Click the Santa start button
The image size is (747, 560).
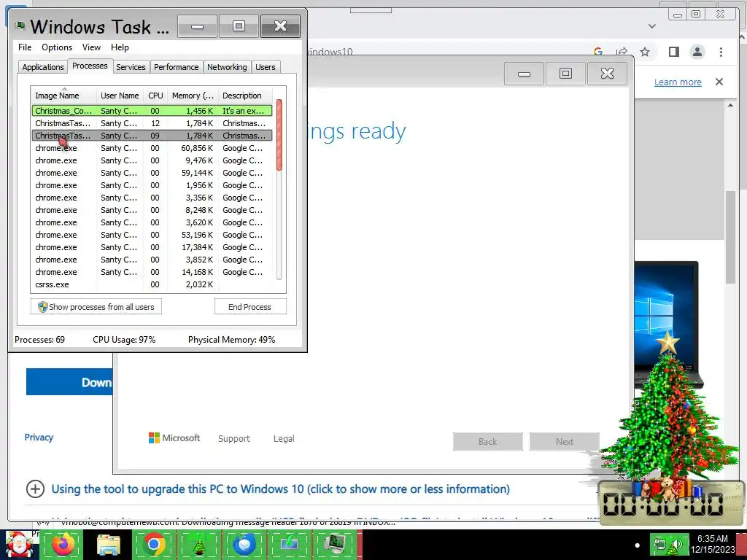coord(19,545)
